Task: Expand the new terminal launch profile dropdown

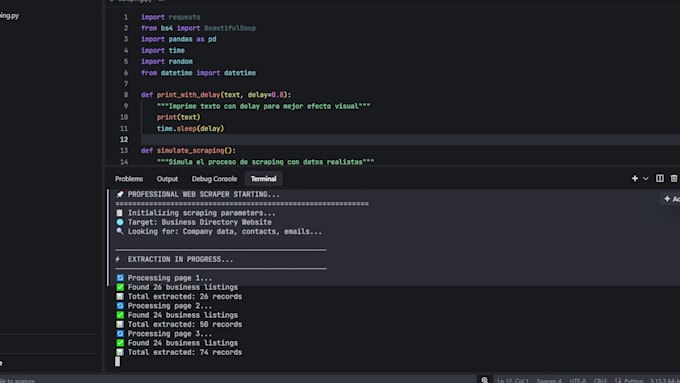Action: [646, 178]
